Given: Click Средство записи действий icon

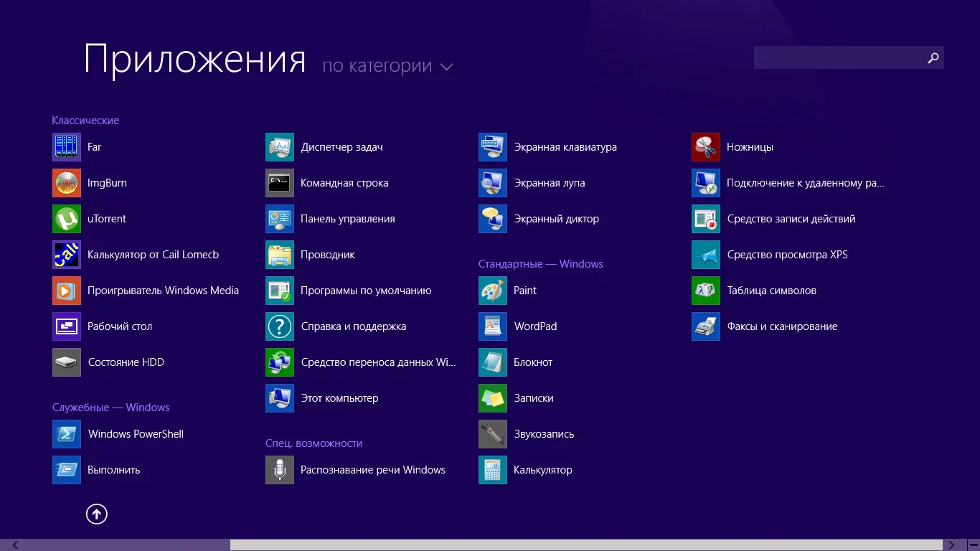Looking at the screenshot, I should pos(706,219).
